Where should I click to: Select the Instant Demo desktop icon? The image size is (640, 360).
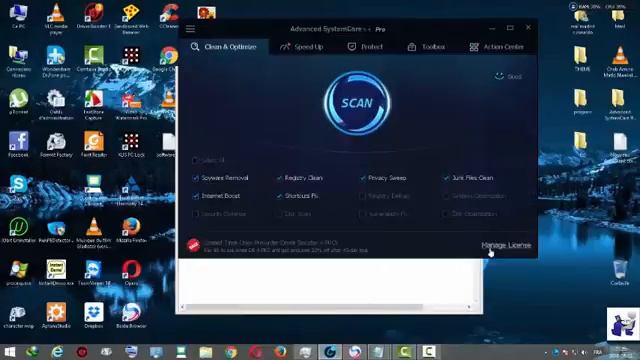point(56,273)
